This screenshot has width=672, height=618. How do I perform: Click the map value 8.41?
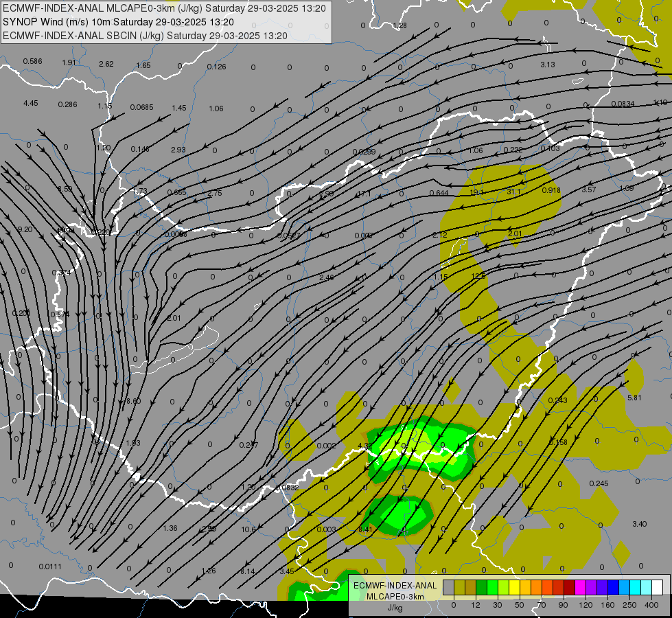[x=365, y=529]
